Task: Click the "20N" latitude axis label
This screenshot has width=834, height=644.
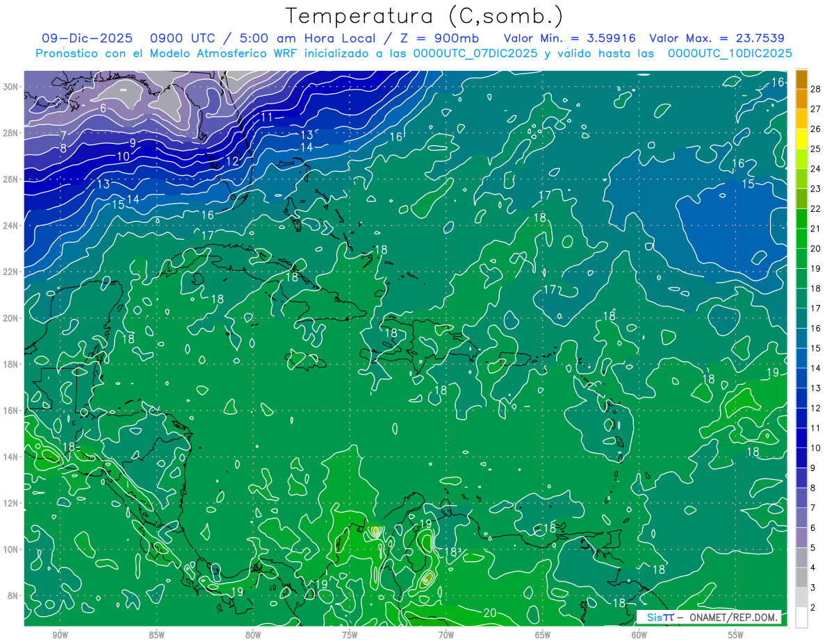Action: pyautogui.click(x=11, y=318)
